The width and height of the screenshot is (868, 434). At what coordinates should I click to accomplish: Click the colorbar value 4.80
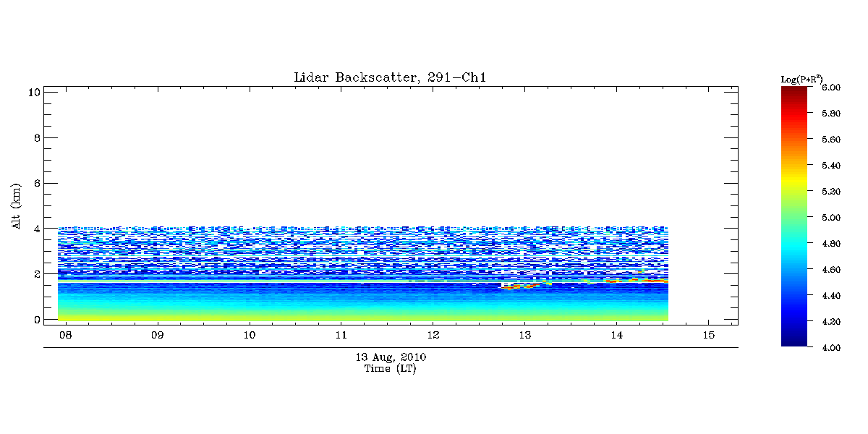coord(831,244)
